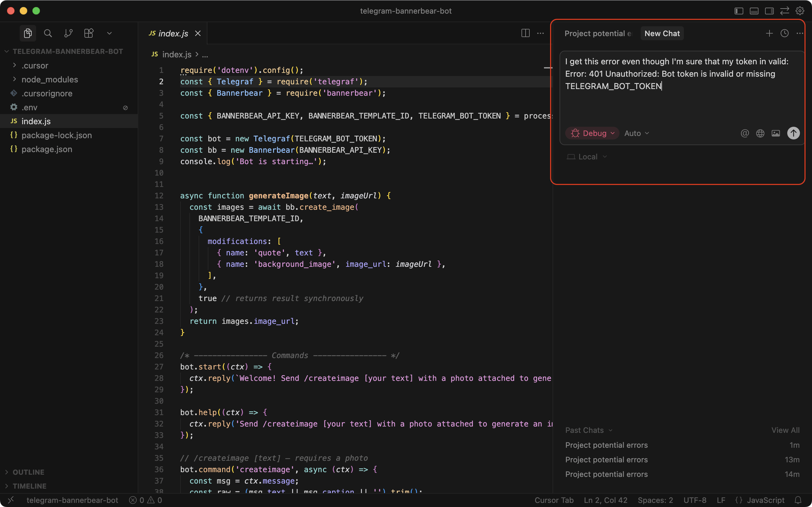Open the Extensions icon in the sidebar
Viewport: 812px width, 507px height.
coord(88,33)
